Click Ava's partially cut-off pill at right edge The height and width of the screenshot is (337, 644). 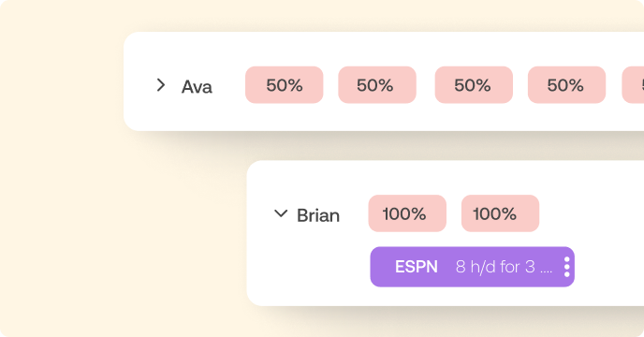click(634, 85)
